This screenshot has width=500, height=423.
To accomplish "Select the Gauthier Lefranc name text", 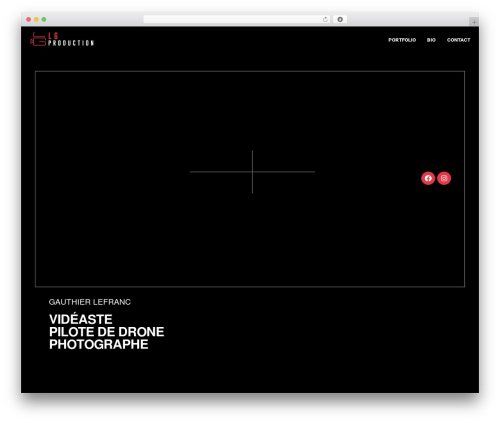I will pyautogui.click(x=90, y=302).
